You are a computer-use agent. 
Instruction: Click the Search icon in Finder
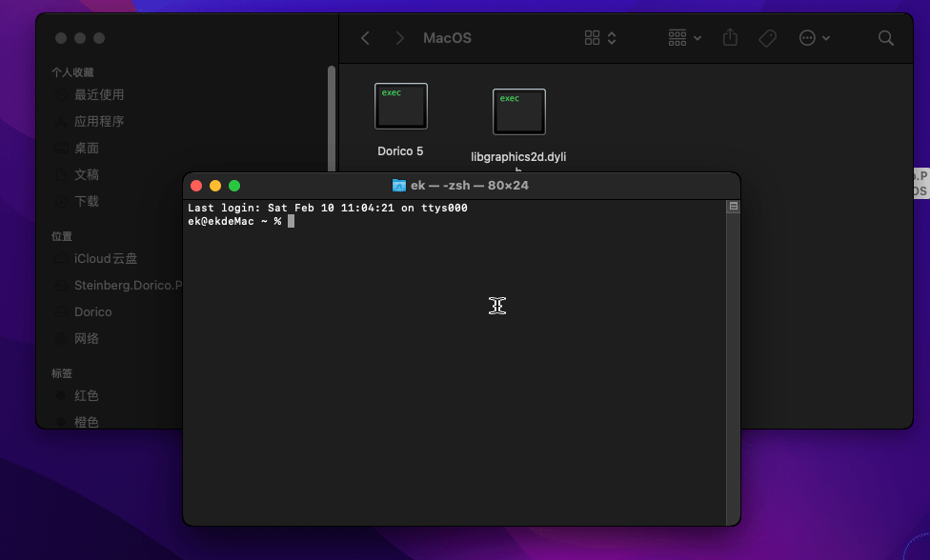(885, 37)
